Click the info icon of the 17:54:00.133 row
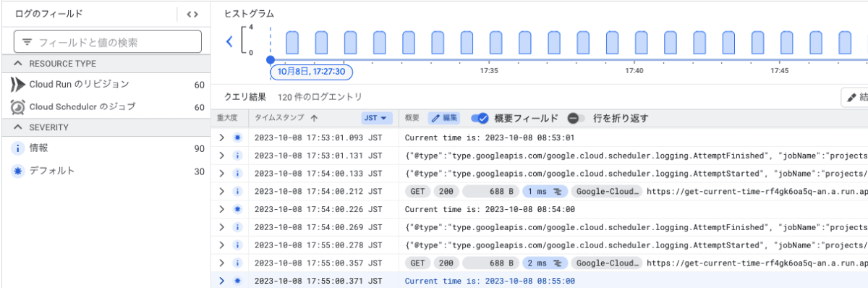The image size is (868, 288). point(237,173)
